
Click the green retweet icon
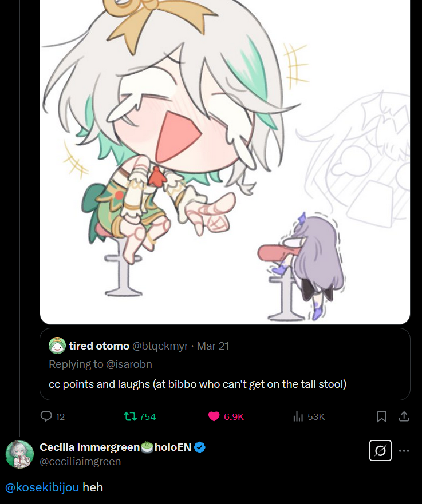point(130,416)
